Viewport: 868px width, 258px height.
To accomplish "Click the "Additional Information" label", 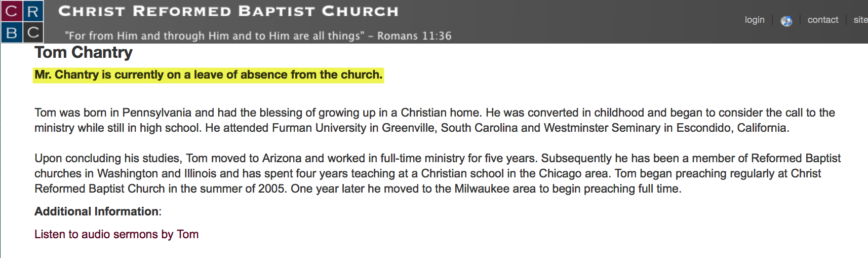I will pos(96,211).
